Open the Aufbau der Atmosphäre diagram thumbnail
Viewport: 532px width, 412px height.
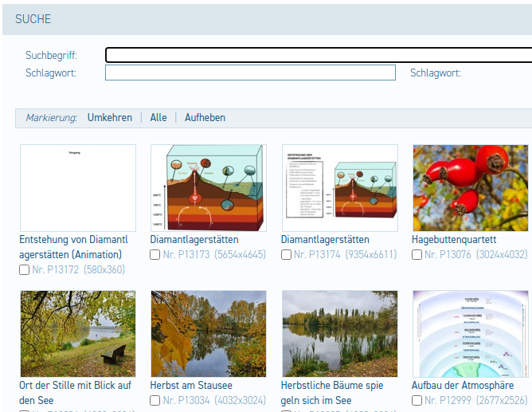(x=470, y=333)
